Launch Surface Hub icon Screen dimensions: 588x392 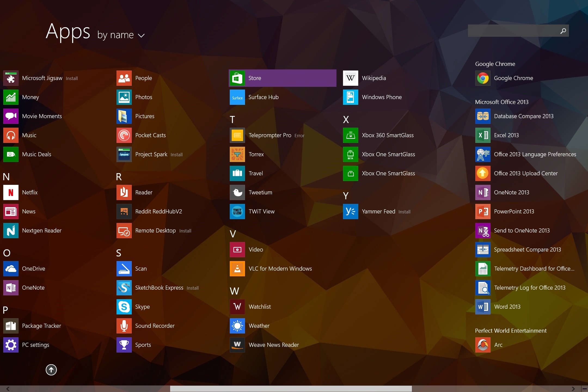coord(237,97)
